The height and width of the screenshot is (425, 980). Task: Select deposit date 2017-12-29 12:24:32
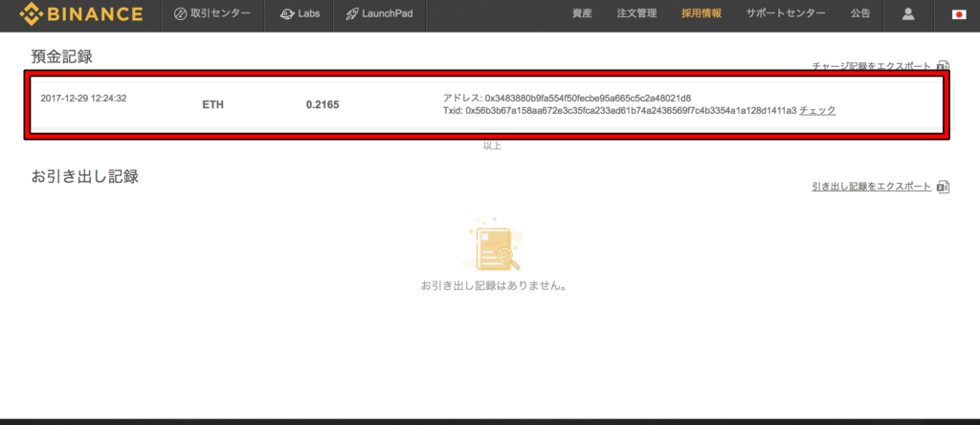click(84, 99)
